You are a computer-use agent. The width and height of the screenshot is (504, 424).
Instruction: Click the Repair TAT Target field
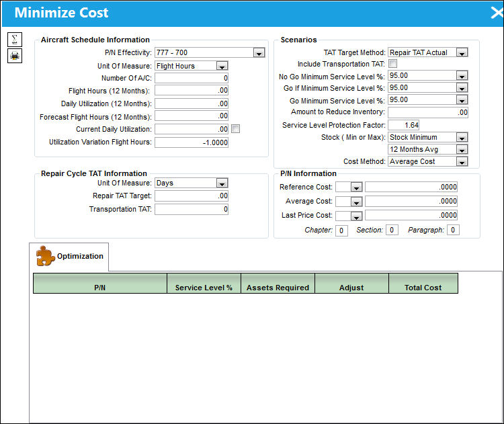(x=192, y=196)
